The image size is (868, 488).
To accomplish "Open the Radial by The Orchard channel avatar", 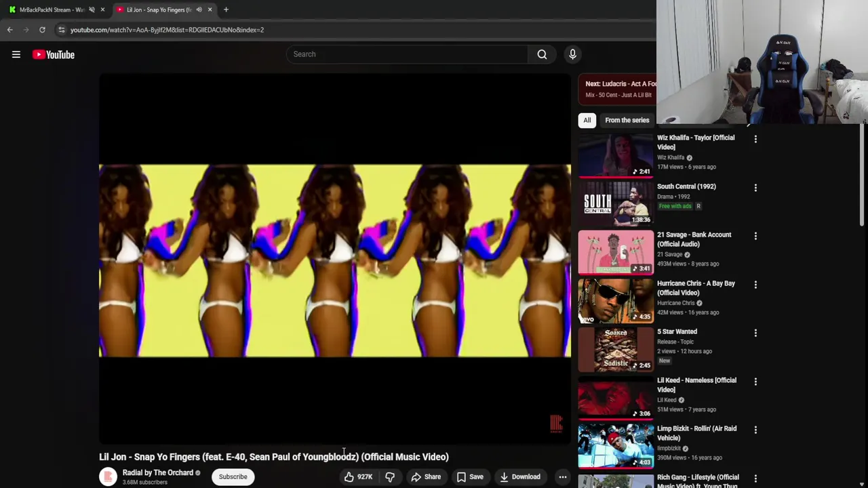I will tap(108, 476).
